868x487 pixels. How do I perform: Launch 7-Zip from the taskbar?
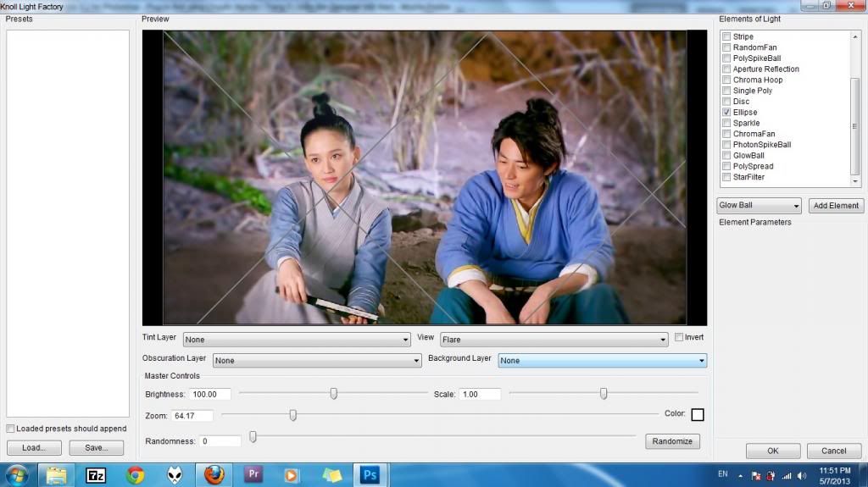[x=96, y=475]
